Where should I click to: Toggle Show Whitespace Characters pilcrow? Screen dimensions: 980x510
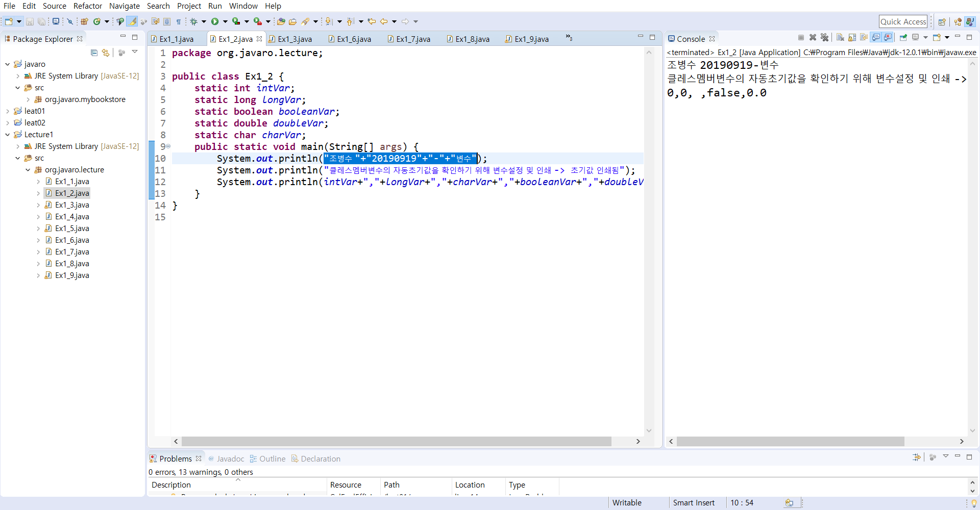(179, 21)
